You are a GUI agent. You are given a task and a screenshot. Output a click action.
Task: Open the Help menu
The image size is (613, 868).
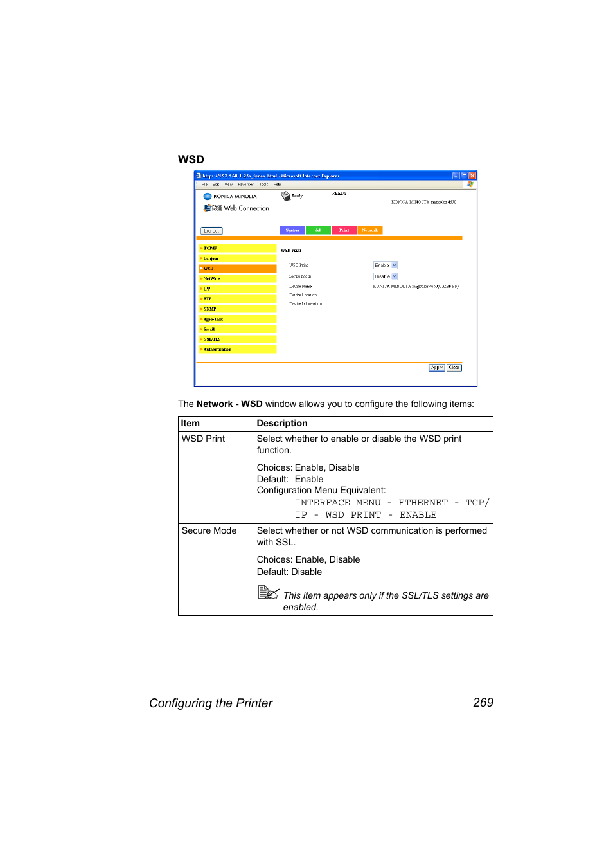[277, 185]
